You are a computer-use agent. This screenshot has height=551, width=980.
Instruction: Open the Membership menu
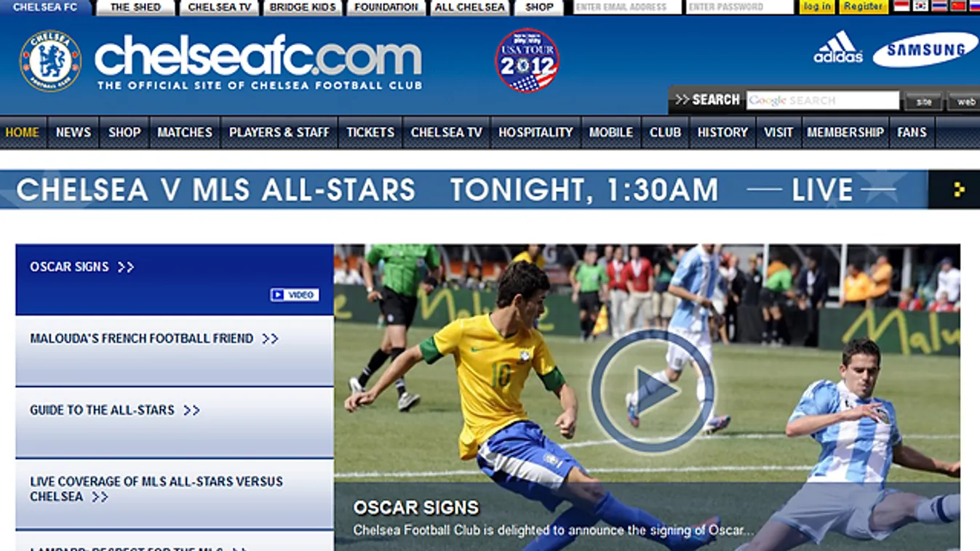[845, 132]
